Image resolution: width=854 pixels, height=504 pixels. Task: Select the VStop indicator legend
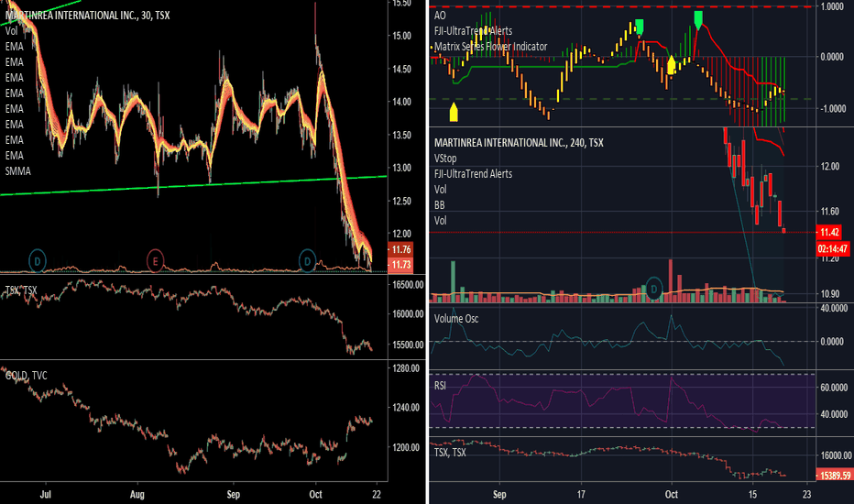pyautogui.click(x=445, y=159)
